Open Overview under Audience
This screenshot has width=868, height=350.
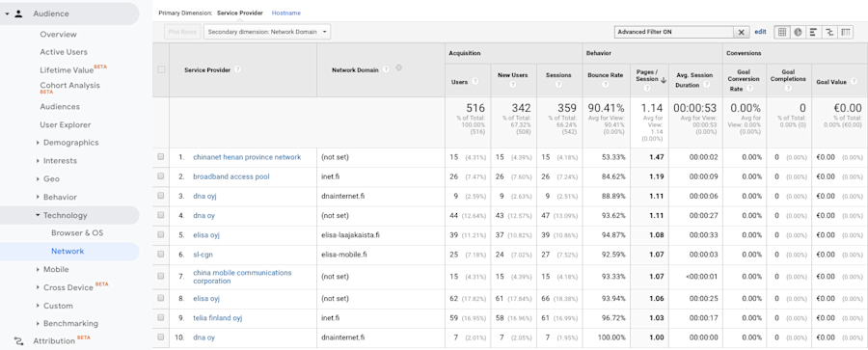[x=58, y=35]
